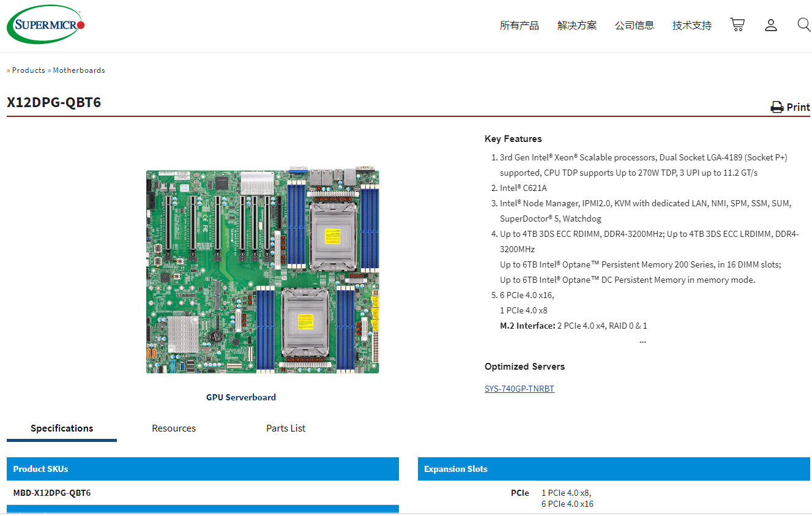
Task: Expand Key Features with the ellipsis
Action: [x=643, y=341]
